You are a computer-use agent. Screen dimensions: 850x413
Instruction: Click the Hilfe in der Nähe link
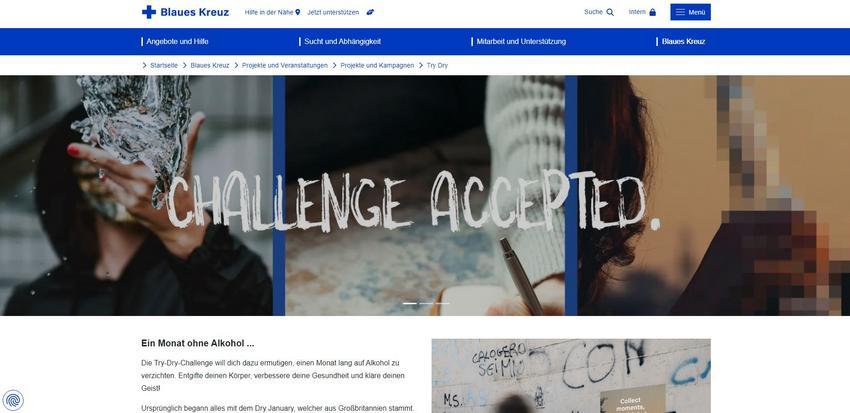click(x=269, y=12)
